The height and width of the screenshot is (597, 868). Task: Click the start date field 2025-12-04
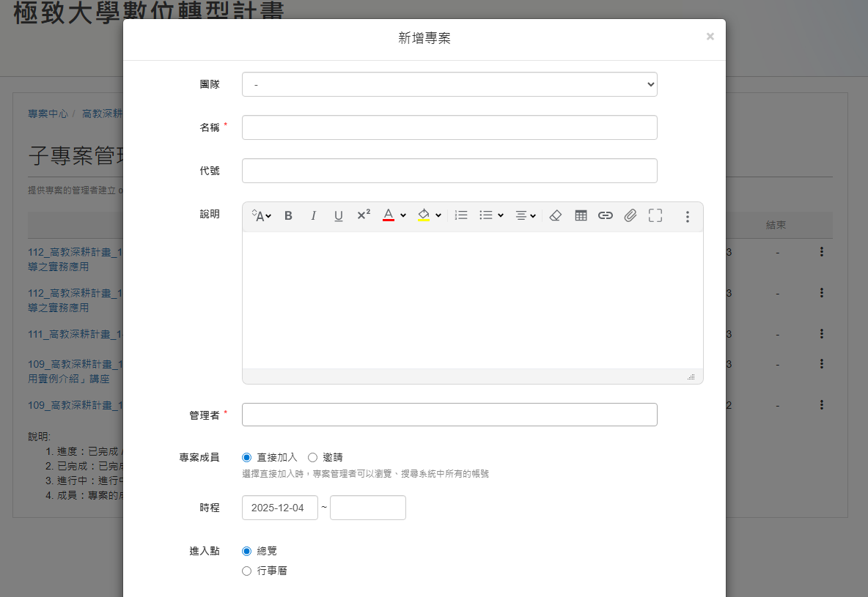280,508
